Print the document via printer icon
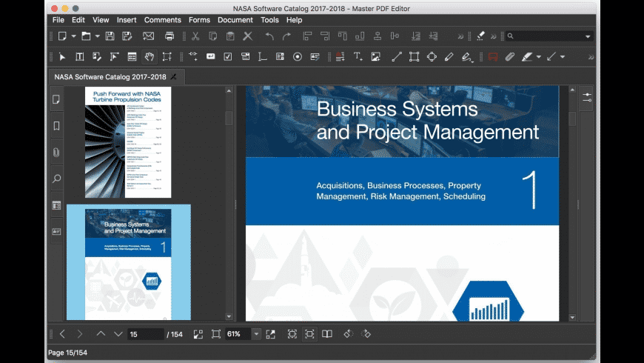Image resolution: width=644 pixels, height=363 pixels. (170, 36)
